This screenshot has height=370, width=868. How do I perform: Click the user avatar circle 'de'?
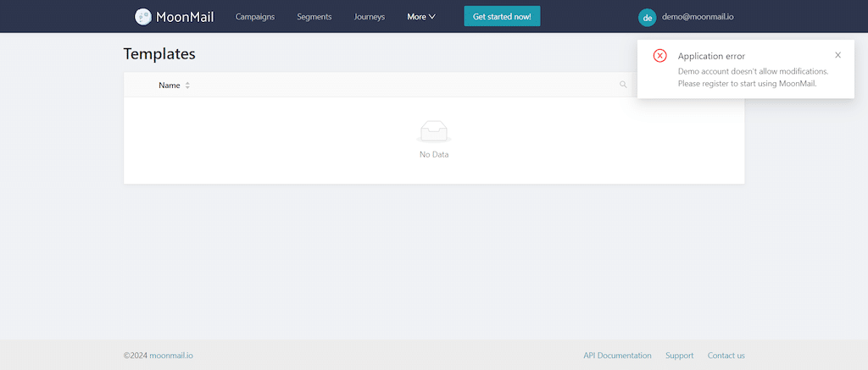tap(648, 17)
